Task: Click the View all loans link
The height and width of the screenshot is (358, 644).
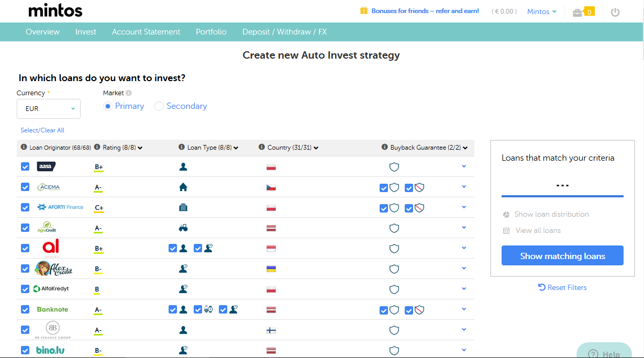Action: pos(538,231)
